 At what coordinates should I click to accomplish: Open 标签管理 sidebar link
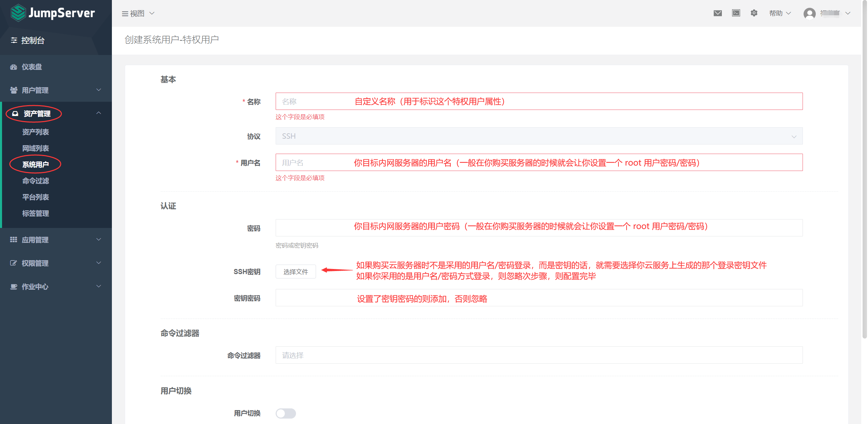click(36, 213)
